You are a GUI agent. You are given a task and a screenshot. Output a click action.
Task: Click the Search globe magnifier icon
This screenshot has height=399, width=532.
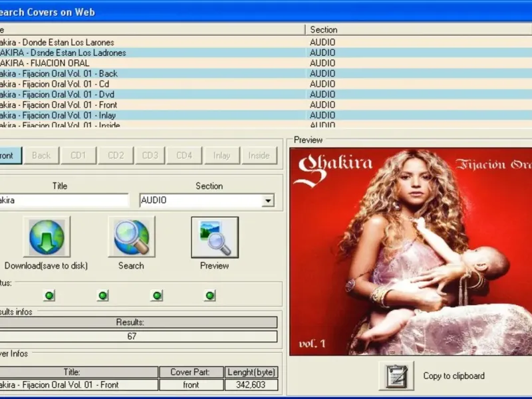[132, 237]
